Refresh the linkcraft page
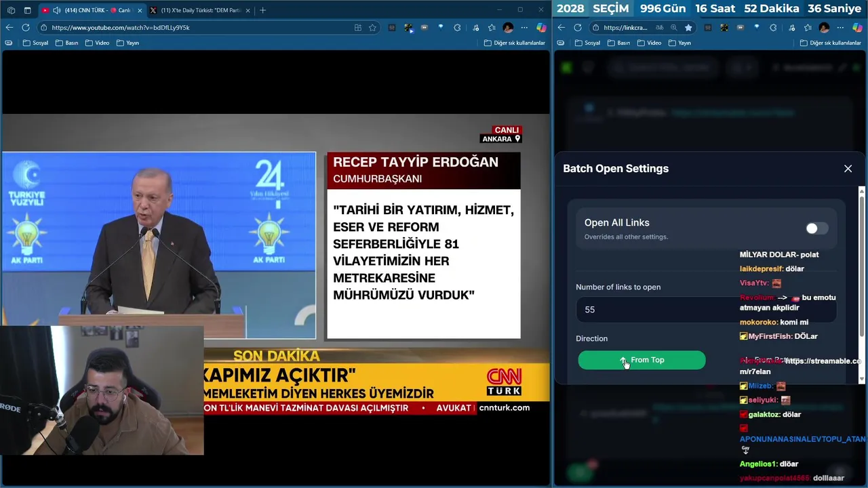Viewport: 868px width, 488px height. 578,28
